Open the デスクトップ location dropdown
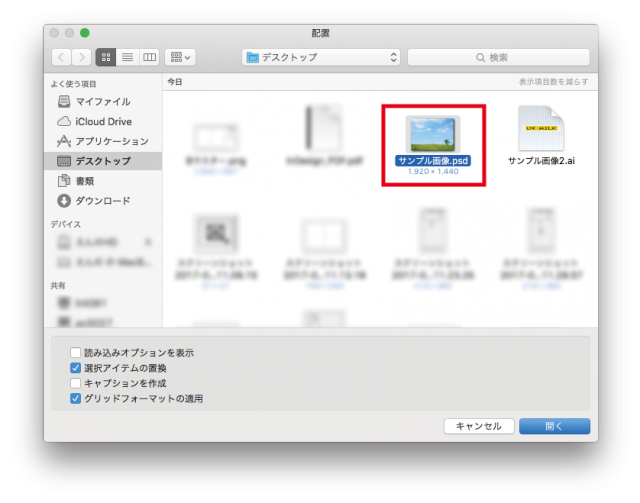The height and width of the screenshot is (503, 640). (320, 57)
